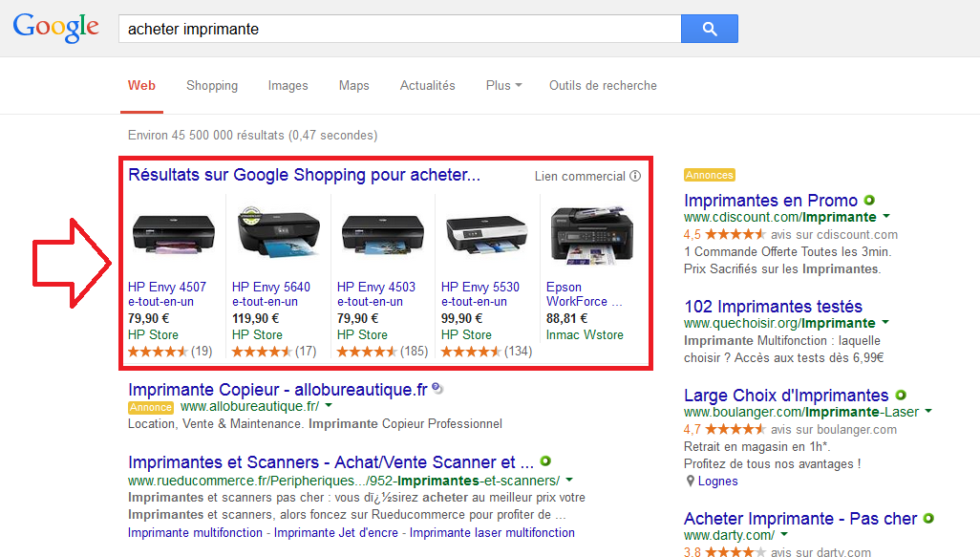Viewport: 980px width, 557px height.
Task: Click inside the search box with acheter imprimante
Action: [400, 29]
